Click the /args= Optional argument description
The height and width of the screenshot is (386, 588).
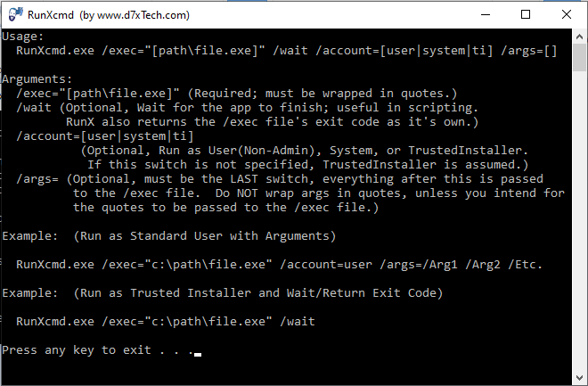tap(290, 193)
